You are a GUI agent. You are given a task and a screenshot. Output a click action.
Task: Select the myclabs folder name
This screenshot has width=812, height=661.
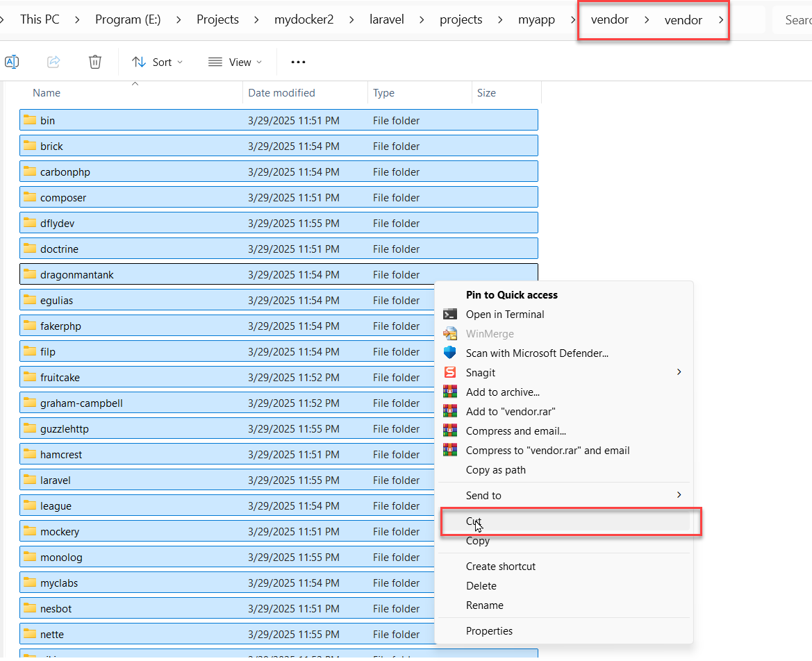click(x=59, y=583)
